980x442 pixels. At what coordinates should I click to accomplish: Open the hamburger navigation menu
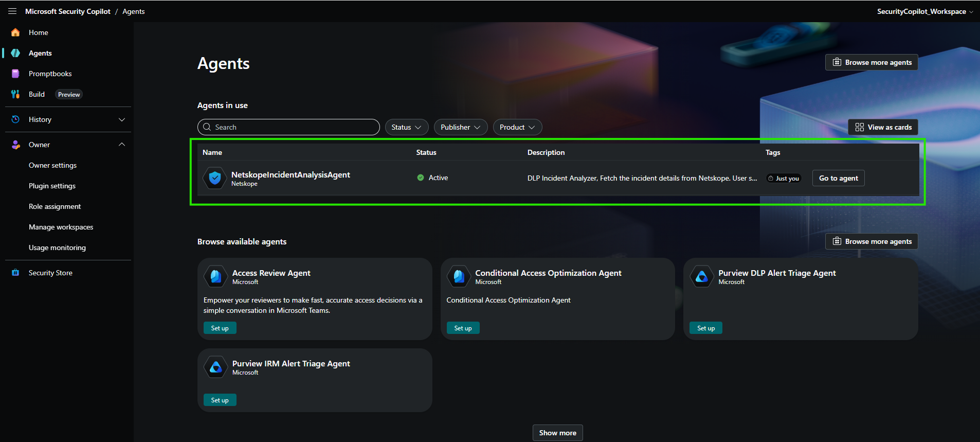click(12, 11)
